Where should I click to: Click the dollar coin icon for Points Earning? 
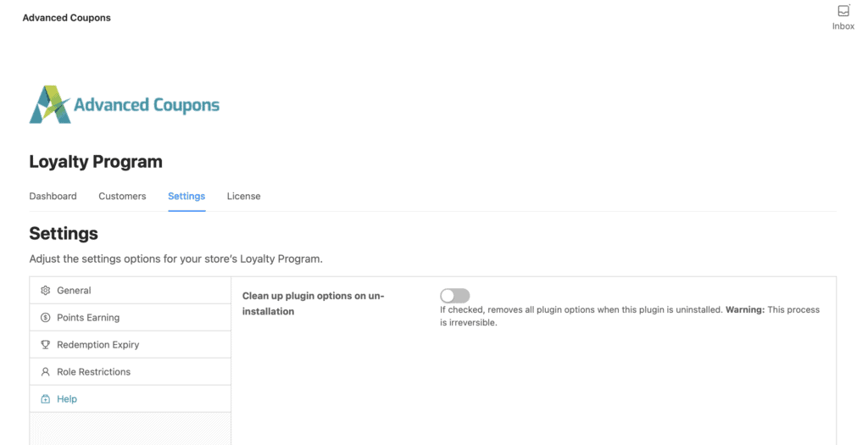click(46, 318)
